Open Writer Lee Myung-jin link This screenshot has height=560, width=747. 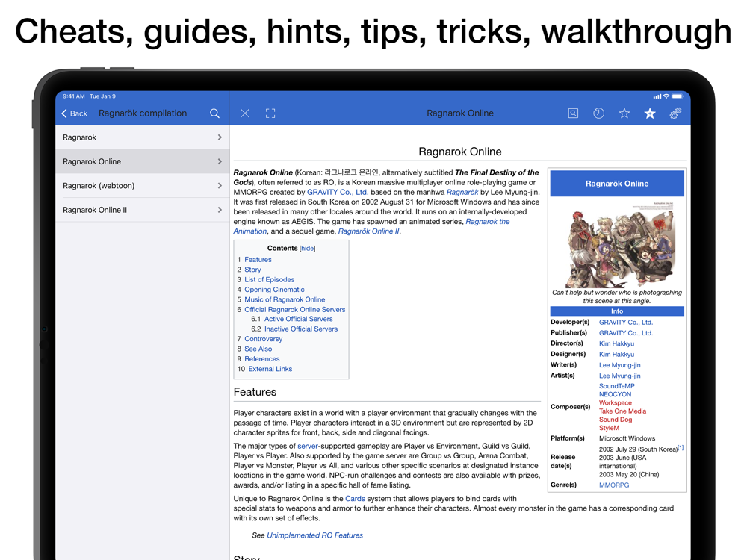click(x=619, y=365)
